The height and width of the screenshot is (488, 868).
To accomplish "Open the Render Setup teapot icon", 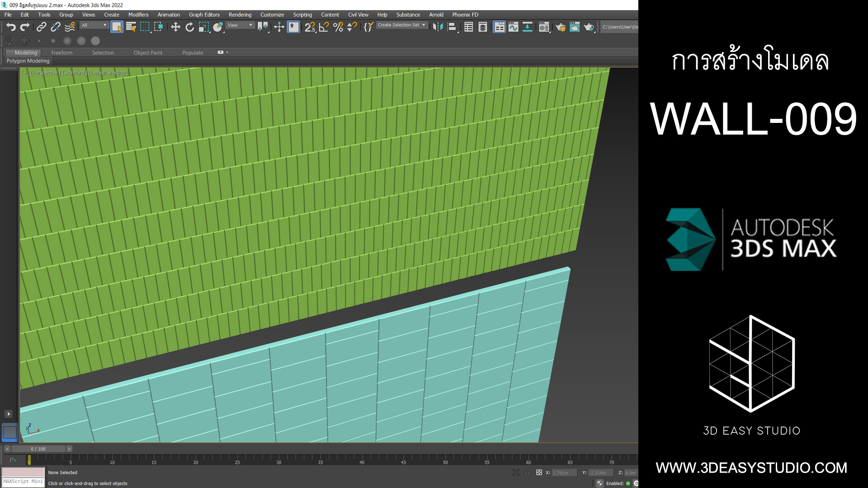I will [x=560, y=27].
